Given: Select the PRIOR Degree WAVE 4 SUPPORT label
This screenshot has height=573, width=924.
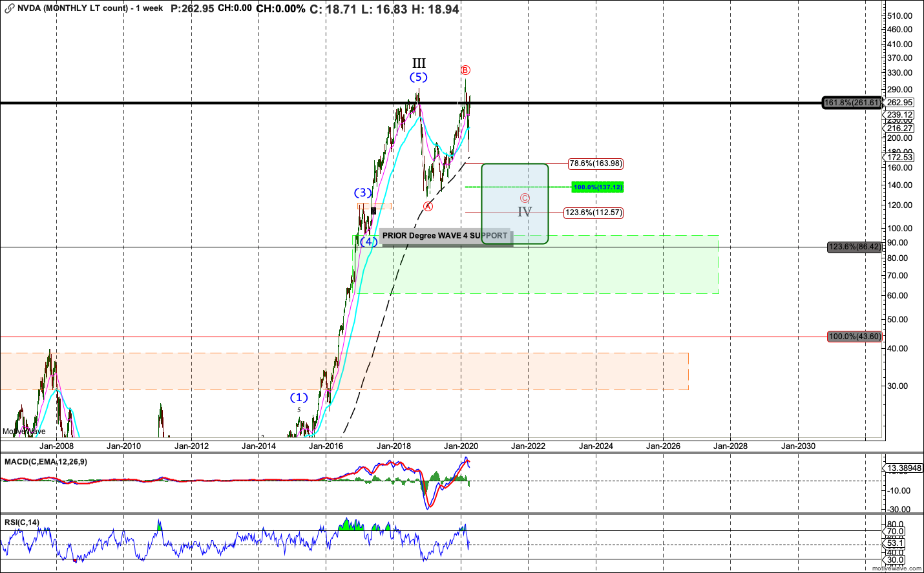Looking at the screenshot, I should pos(446,236).
